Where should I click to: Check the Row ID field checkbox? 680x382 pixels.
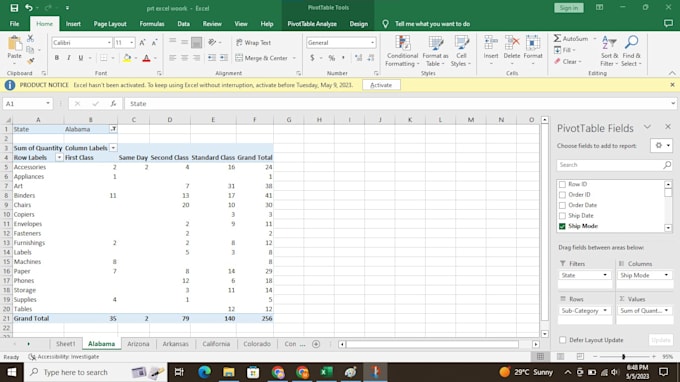[562, 184]
